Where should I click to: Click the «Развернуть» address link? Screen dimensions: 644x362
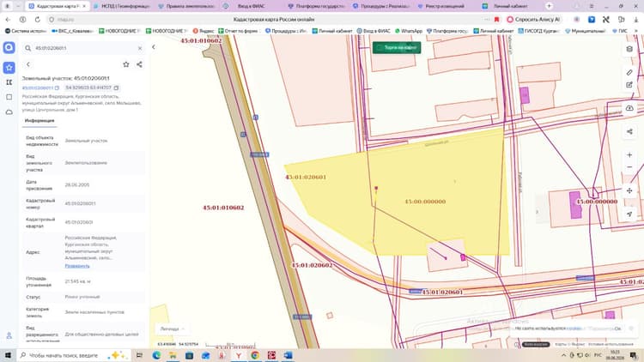[77, 266]
